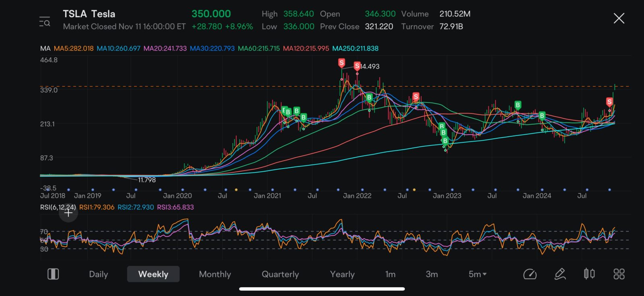The height and width of the screenshot is (296, 644).
Task: Tap the RSI3:65.833 value
Action: pos(175,208)
